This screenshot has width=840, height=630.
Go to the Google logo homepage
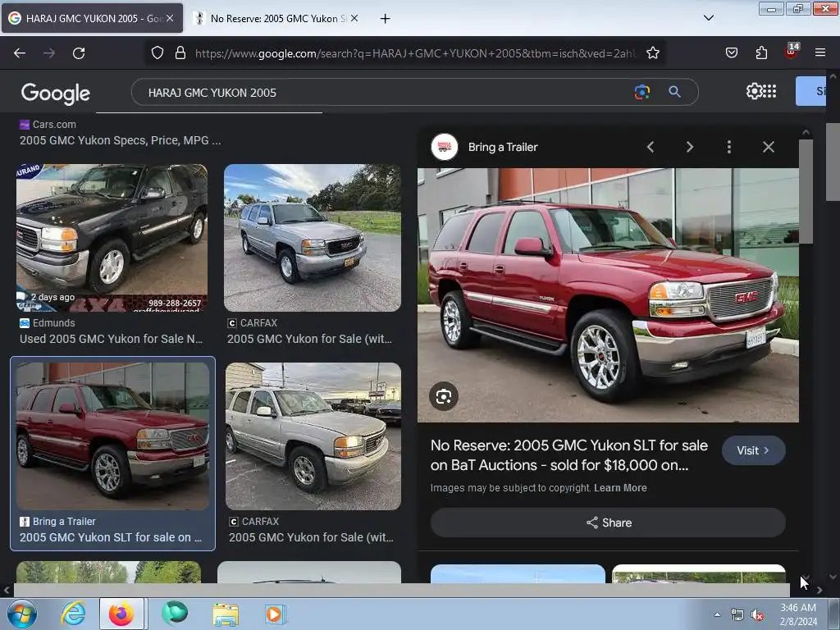pos(56,94)
